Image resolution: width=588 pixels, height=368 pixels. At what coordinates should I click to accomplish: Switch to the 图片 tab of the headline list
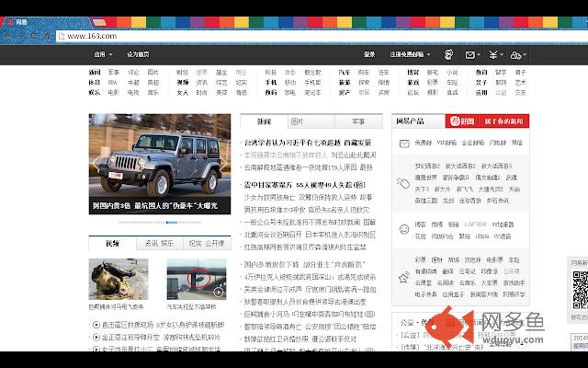point(311,121)
